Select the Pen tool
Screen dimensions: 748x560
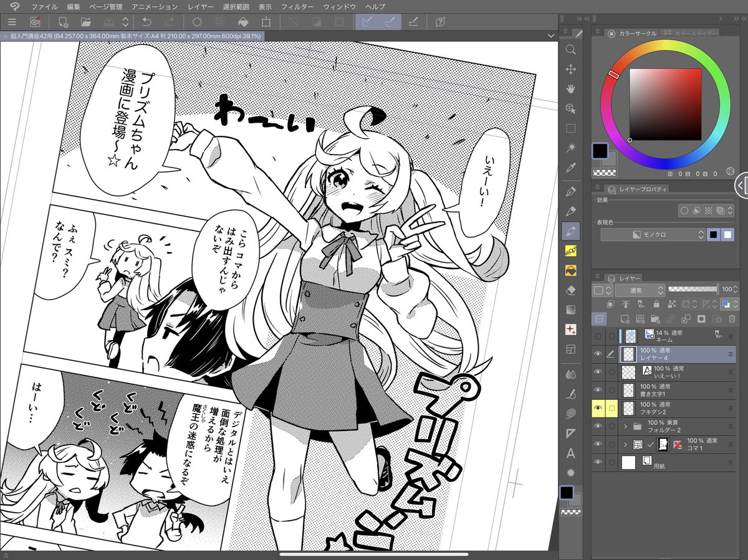click(x=571, y=191)
